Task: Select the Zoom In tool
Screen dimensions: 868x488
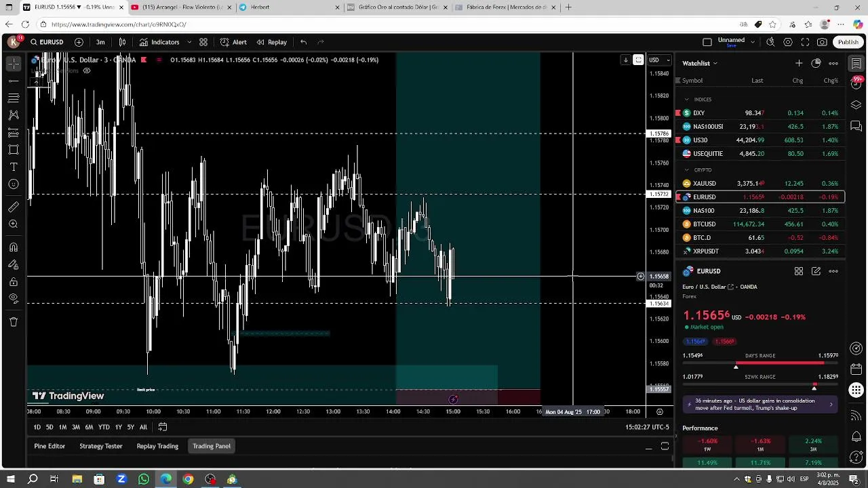Action: [x=14, y=224]
